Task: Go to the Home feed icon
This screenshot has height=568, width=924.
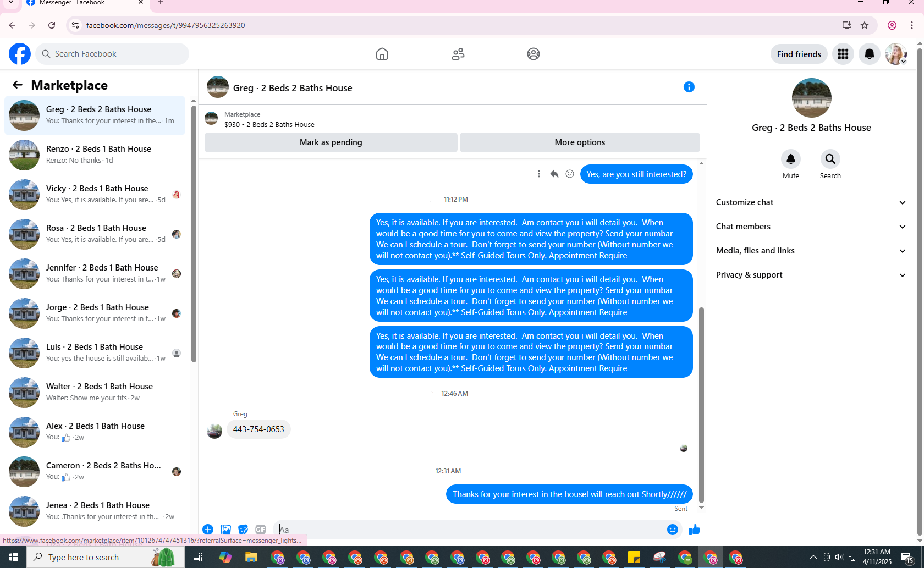Action: click(382, 54)
